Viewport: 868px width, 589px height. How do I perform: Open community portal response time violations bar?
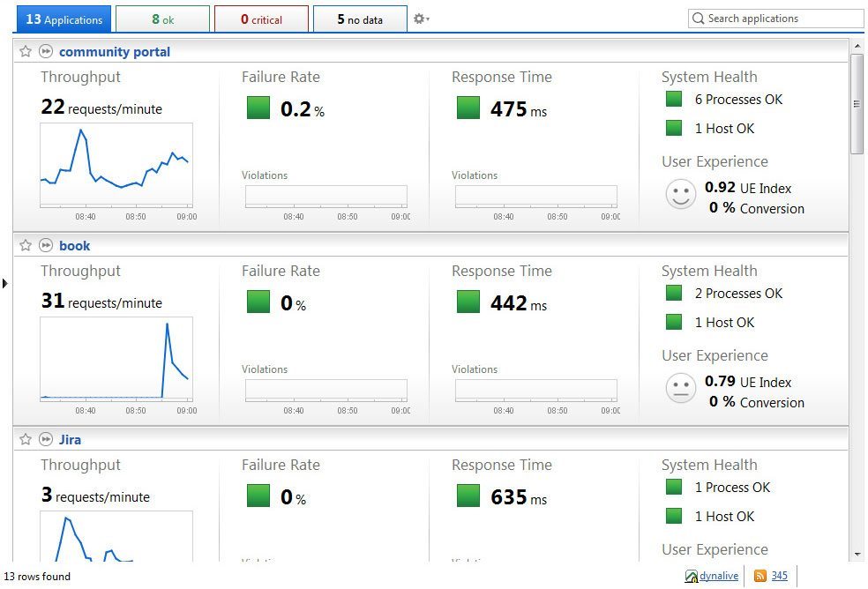pyautogui.click(x=535, y=196)
